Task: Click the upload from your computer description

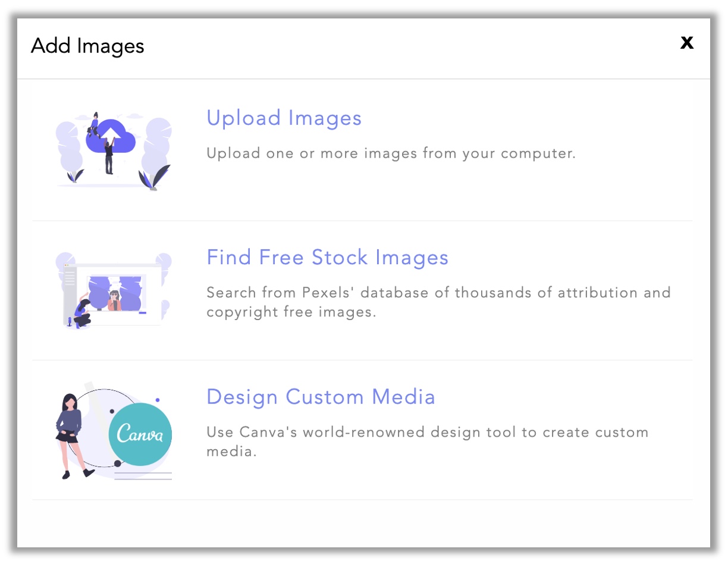Action: click(x=391, y=153)
